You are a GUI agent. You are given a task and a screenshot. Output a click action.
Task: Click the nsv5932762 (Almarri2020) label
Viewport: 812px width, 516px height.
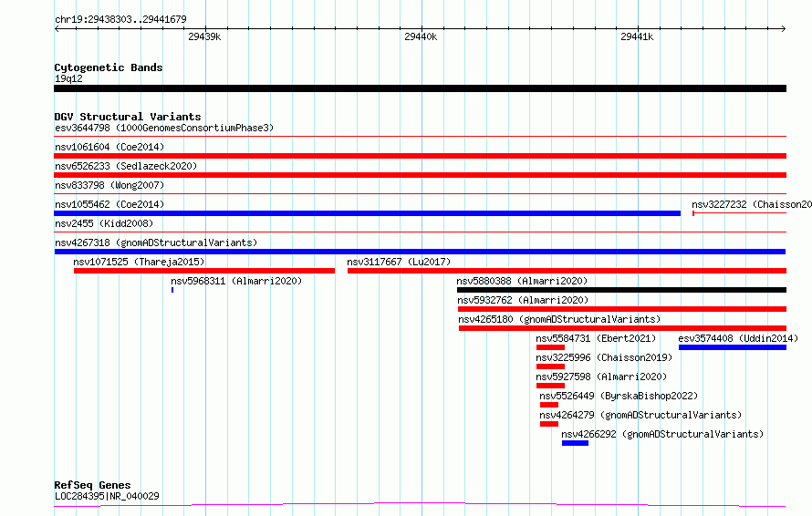[523, 300]
